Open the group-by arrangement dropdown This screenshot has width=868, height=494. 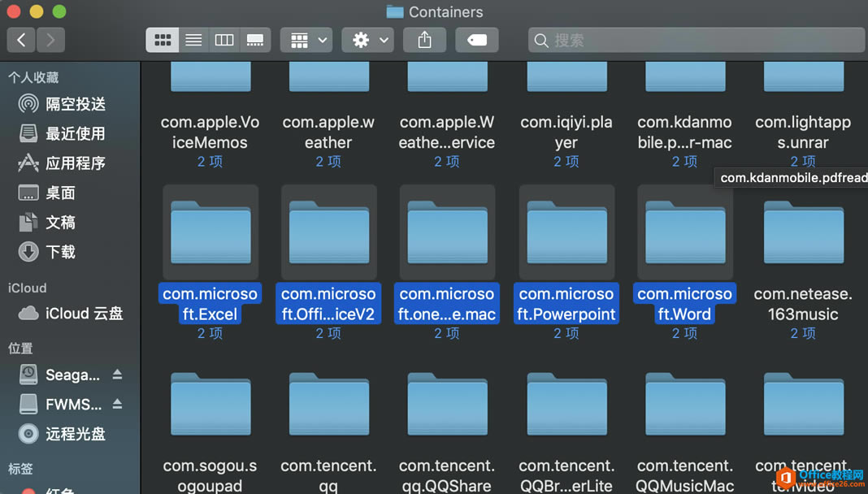(306, 40)
